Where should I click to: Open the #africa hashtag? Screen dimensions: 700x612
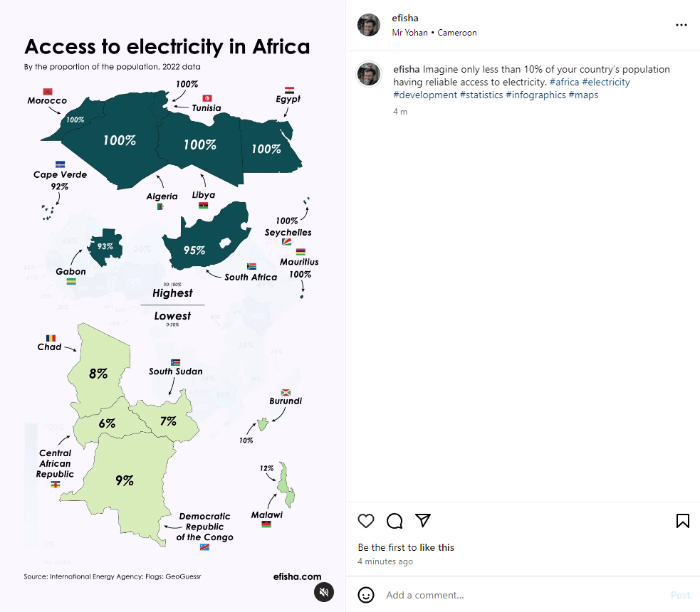pyautogui.click(x=564, y=82)
